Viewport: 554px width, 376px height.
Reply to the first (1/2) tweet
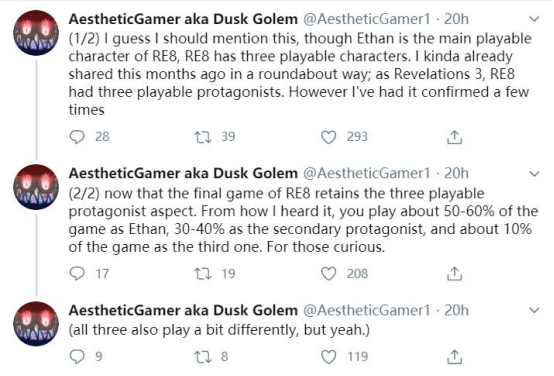click(77, 137)
